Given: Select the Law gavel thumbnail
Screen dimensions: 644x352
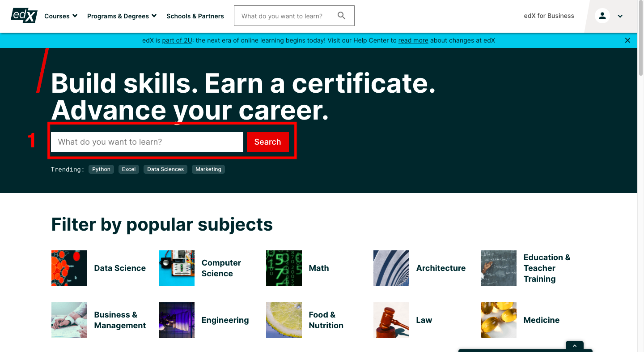Looking at the screenshot, I should click(391, 320).
